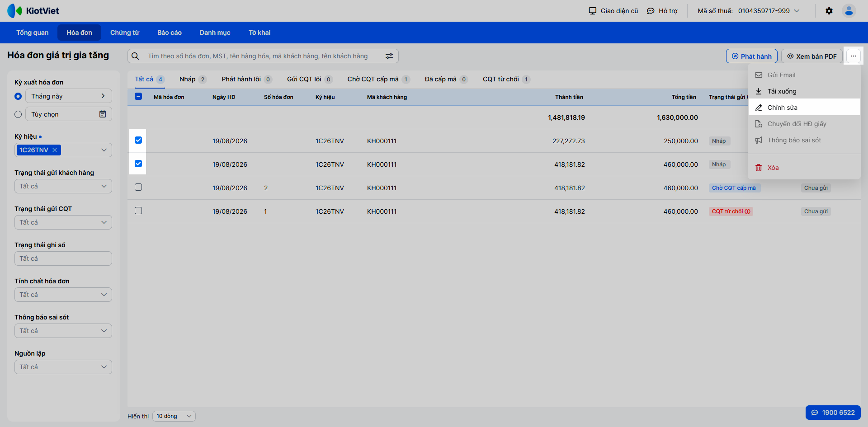
Task: Switch to Chờ CQT cấp mã tab
Action: (x=379, y=79)
